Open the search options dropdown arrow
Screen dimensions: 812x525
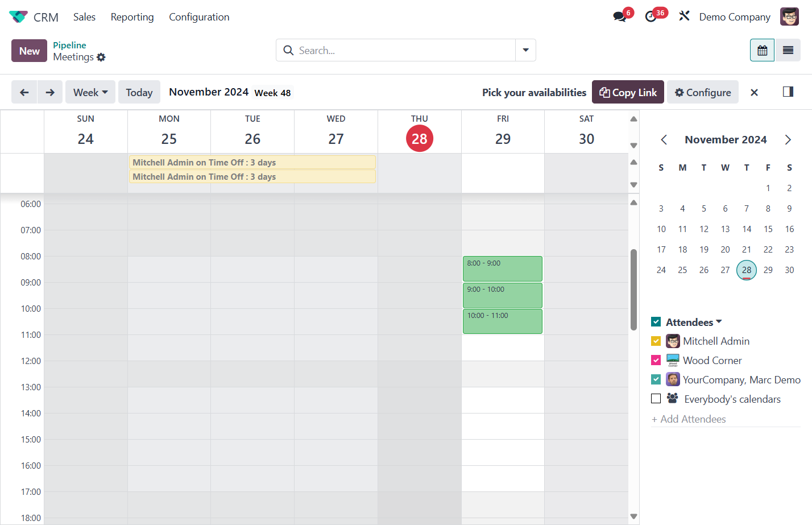(525, 50)
